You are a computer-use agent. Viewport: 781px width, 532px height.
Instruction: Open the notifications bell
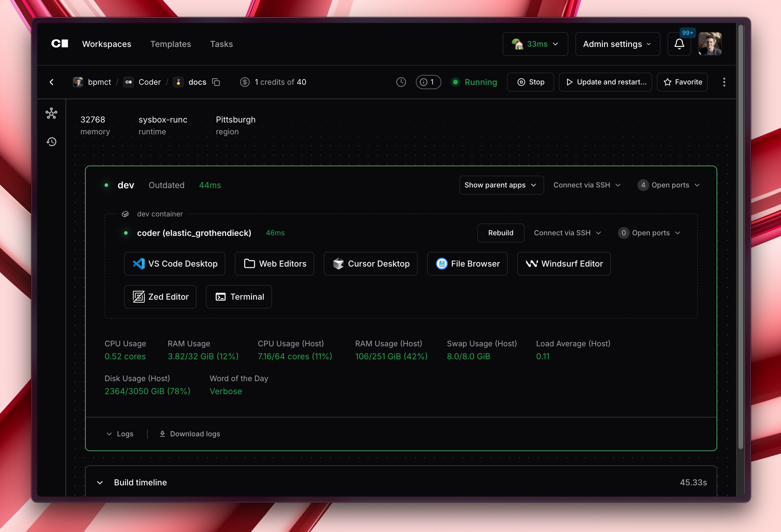click(679, 44)
